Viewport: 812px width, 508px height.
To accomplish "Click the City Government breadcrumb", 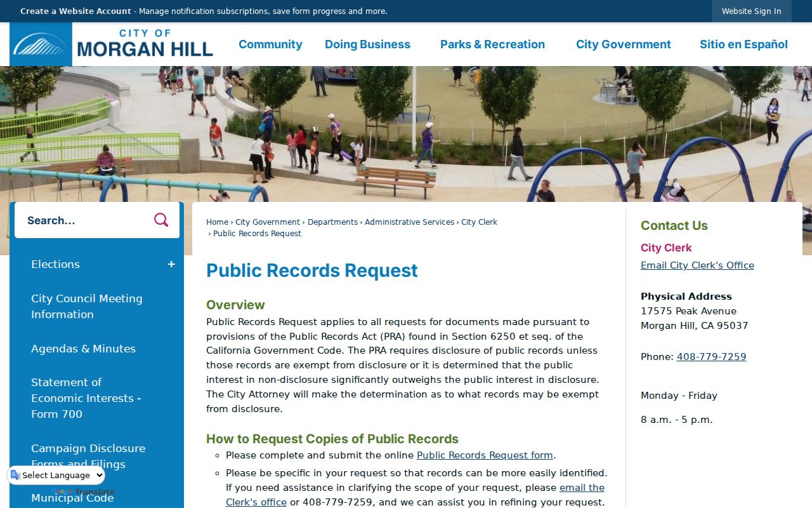I will pyautogui.click(x=268, y=222).
